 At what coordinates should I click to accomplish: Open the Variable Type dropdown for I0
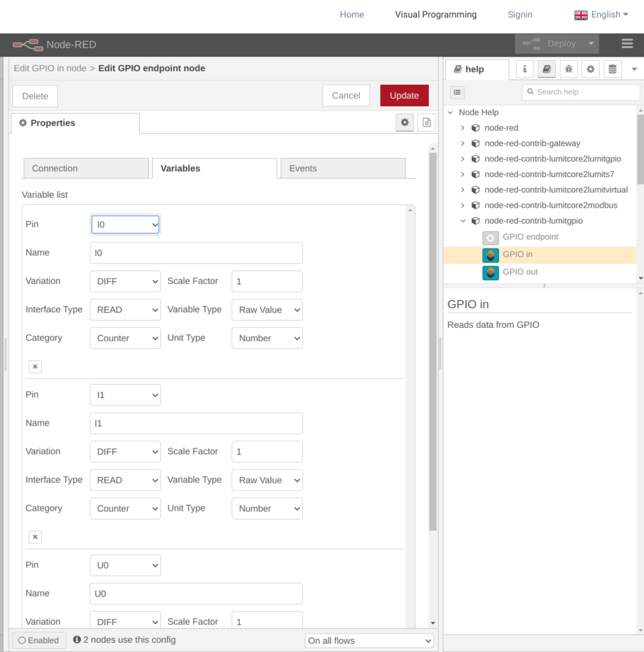click(267, 310)
